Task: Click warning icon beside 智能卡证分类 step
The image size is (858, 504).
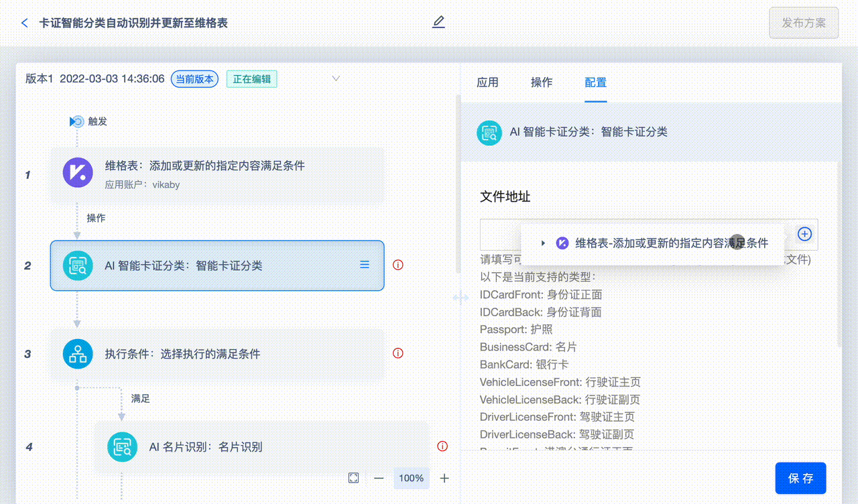Action: (x=397, y=265)
